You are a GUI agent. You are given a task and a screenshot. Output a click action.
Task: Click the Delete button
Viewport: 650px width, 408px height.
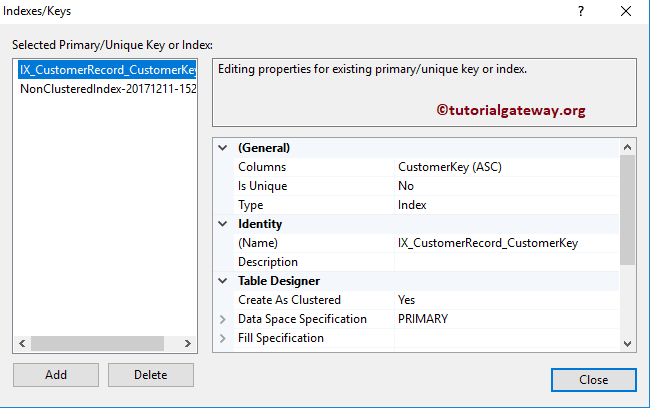[151, 375]
